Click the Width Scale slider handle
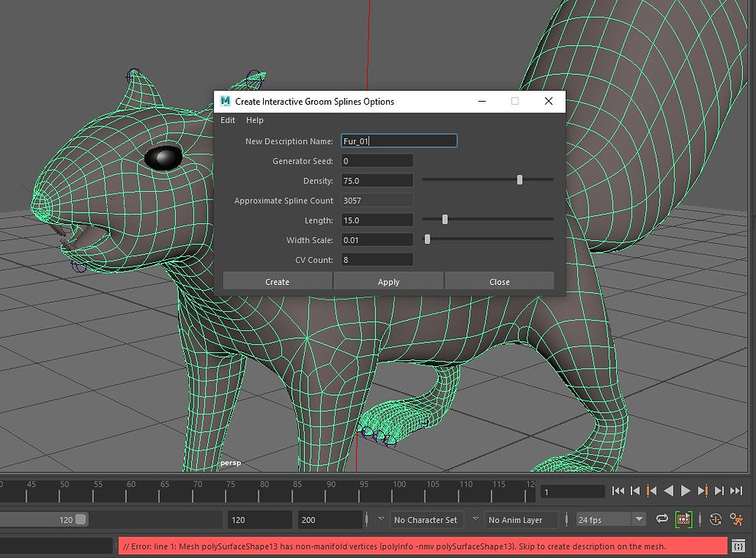 pos(427,239)
